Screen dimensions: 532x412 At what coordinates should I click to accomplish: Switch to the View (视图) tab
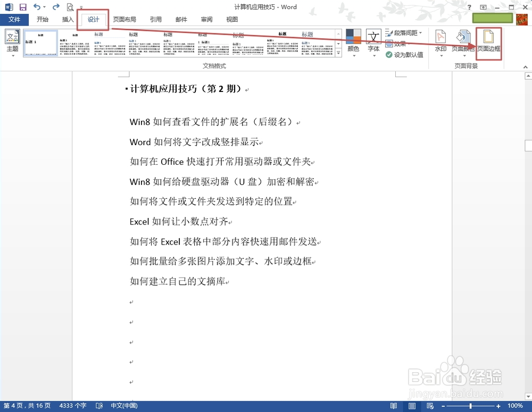click(232, 19)
